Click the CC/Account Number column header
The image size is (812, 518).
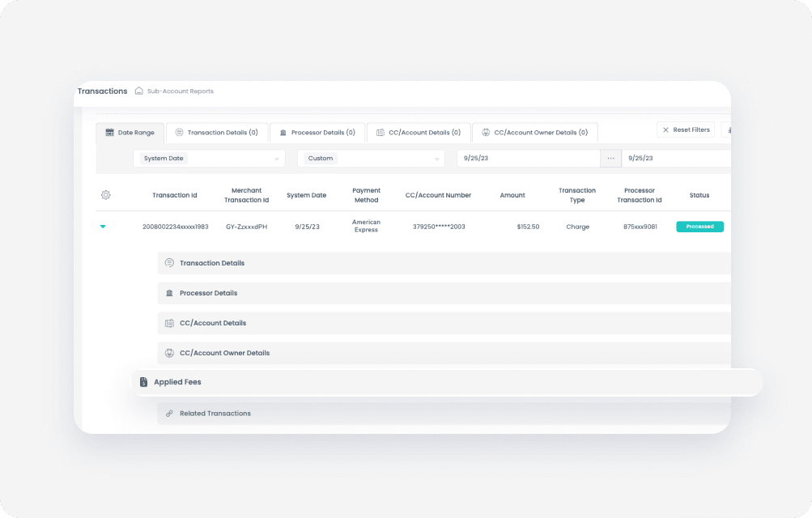click(x=438, y=195)
